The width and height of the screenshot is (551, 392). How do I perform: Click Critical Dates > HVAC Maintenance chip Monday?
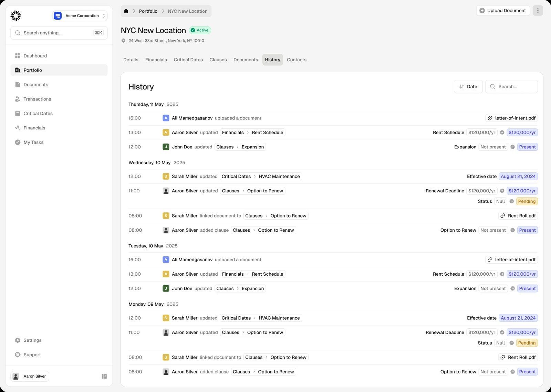261,318
